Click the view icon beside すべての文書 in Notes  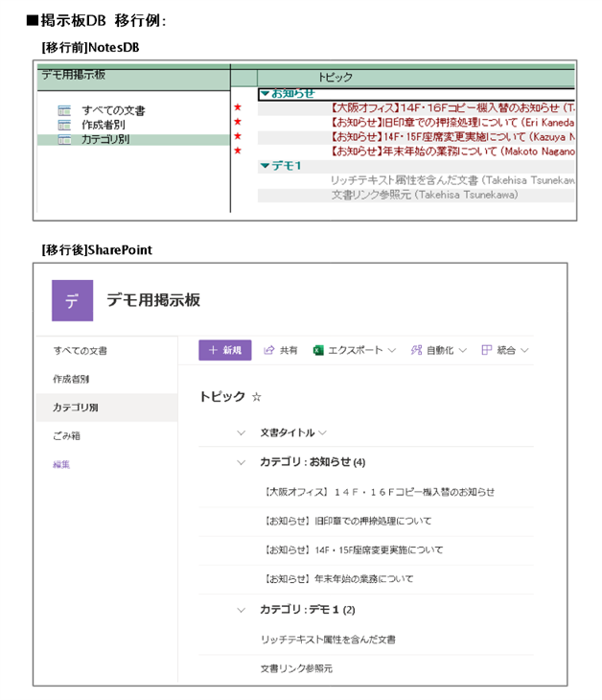point(64,110)
